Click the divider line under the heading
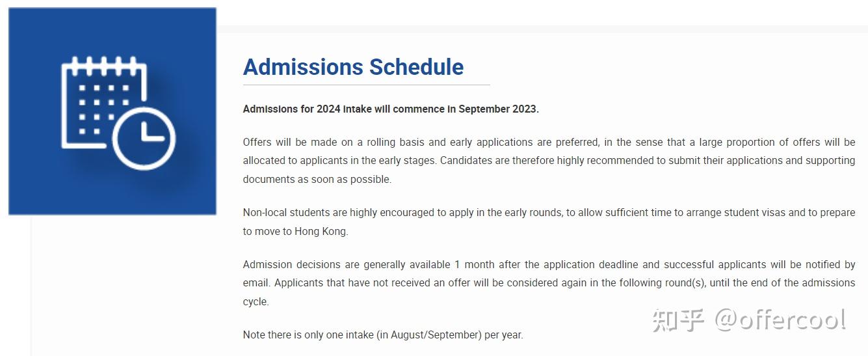Image resolution: width=868 pixels, height=356 pixels. coord(366,85)
